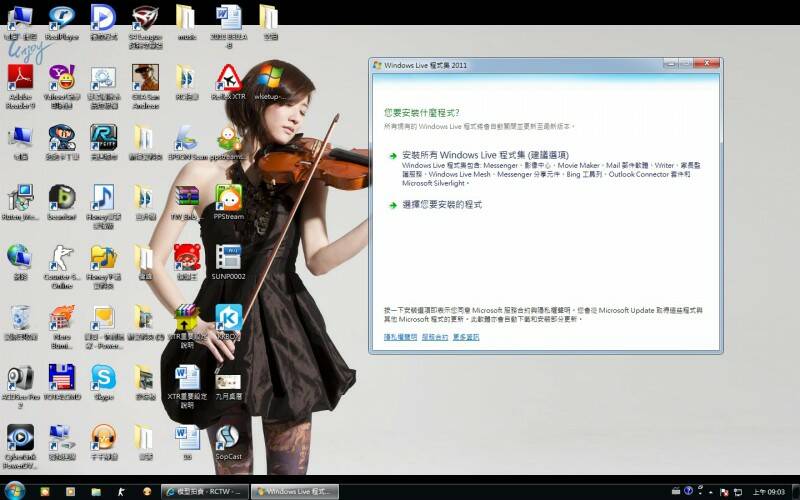The width and height of the screenshot is (800, 500).
Task: Switch to Windows Live taskbar window button
Action: (x=295, y=491)
